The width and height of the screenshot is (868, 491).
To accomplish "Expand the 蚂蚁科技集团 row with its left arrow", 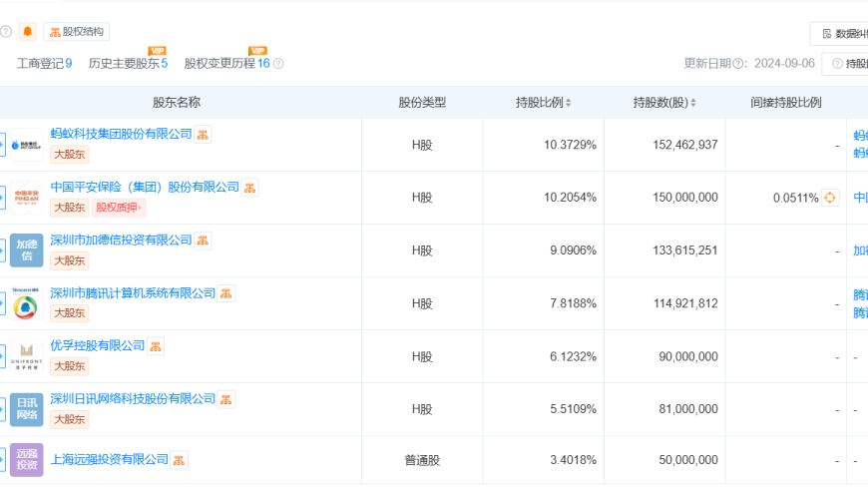I will pyautogui.click(x=2, y=145).
